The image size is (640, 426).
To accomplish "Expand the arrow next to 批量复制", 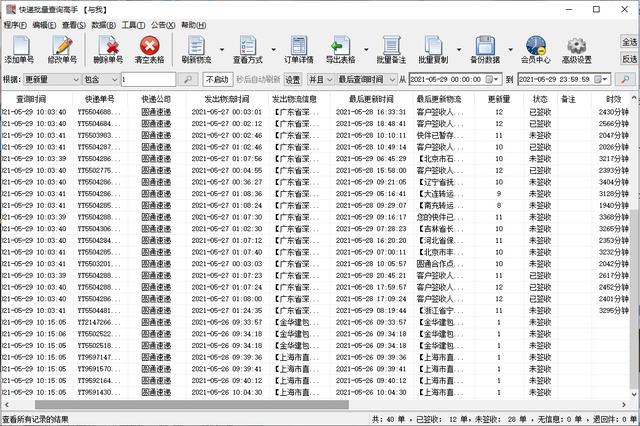I will [459, 49].
